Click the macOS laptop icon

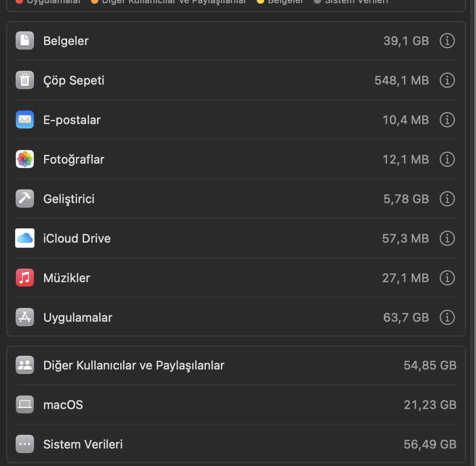[x=25, y=405]
